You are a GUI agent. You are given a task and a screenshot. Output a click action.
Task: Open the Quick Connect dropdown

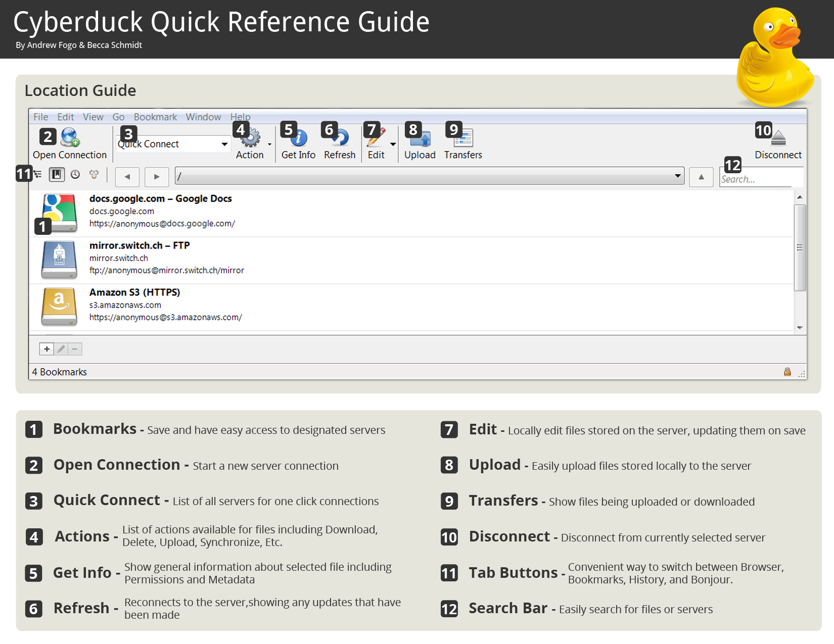click(x=224, y=143)
